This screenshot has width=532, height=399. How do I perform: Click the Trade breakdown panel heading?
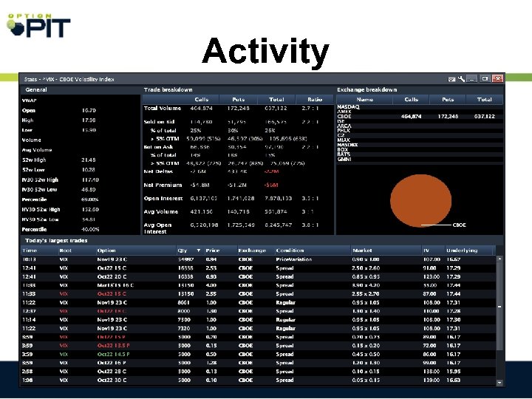click(x=168, y=89)
